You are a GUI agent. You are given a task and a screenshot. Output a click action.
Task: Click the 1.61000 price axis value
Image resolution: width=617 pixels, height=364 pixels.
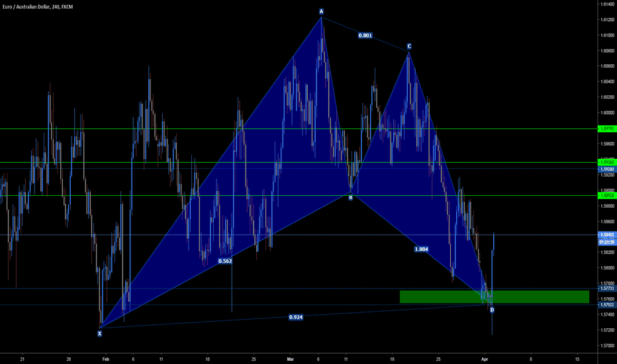pos(608,35)
